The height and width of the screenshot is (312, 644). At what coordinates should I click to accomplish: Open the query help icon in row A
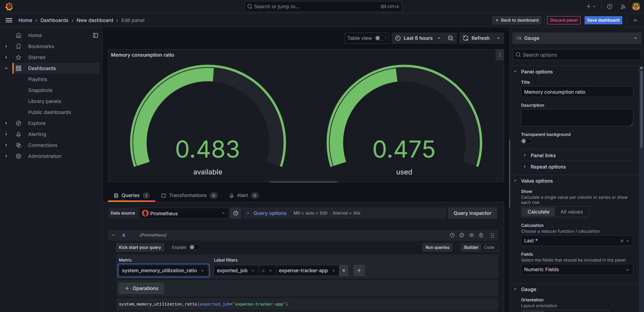pos(452,235)
